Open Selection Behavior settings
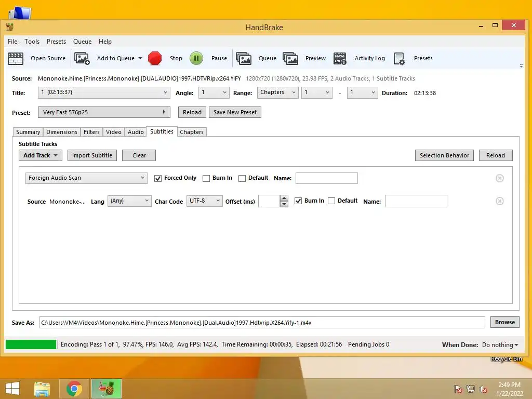The width and height of the screenshot is (532, 399). [x=445, y=155]
